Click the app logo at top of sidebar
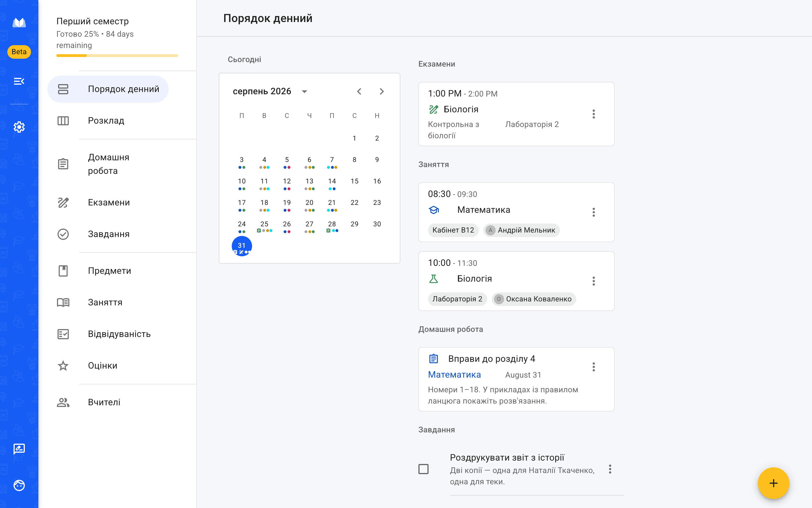Screen dimensions: 812x508 click(x=19, y=23)
